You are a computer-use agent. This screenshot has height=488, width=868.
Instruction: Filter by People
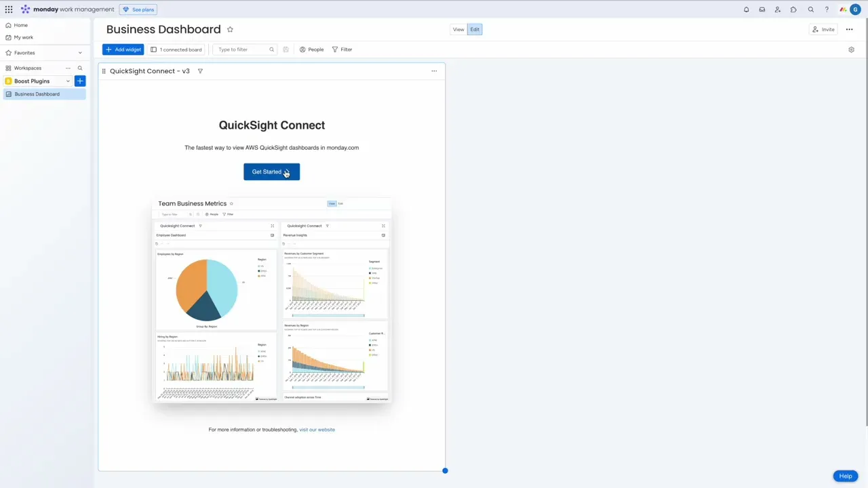tap(312, 49)
